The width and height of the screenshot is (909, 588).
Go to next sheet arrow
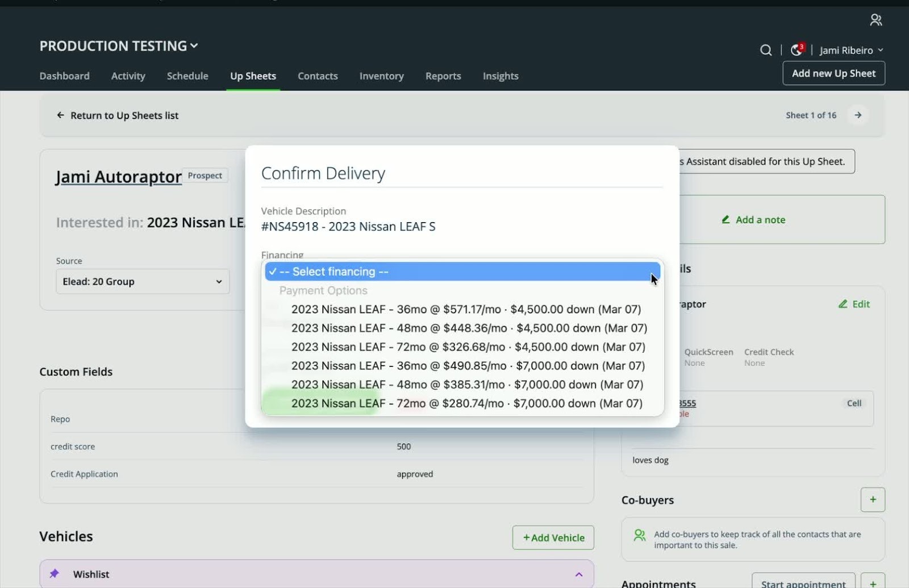(x=858, y=115)
